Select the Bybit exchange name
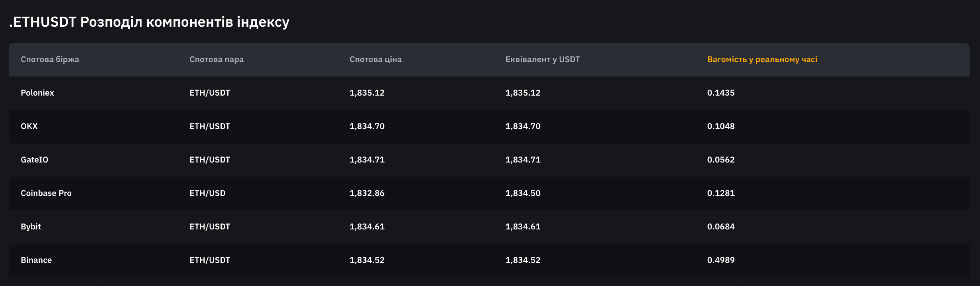 tap(31, 227)
